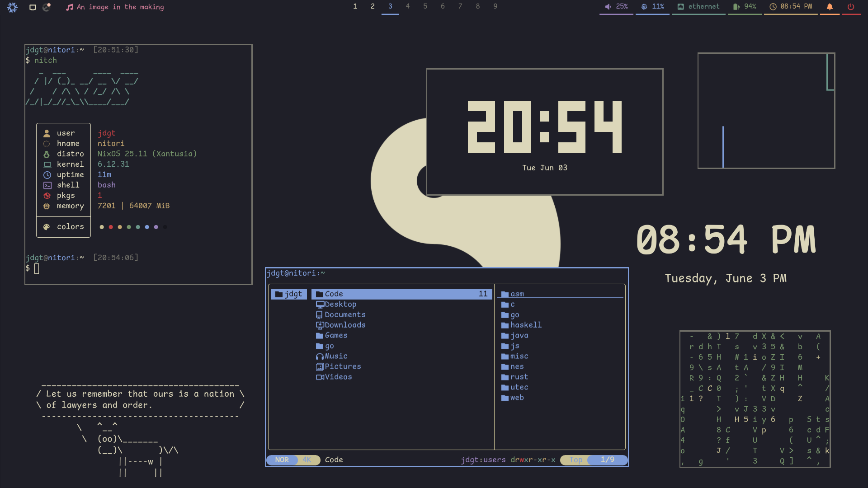The image size is (868, 488).
Task: Click the music note now-playing icon
Action: pyautogui.click(x=69, y=7)
